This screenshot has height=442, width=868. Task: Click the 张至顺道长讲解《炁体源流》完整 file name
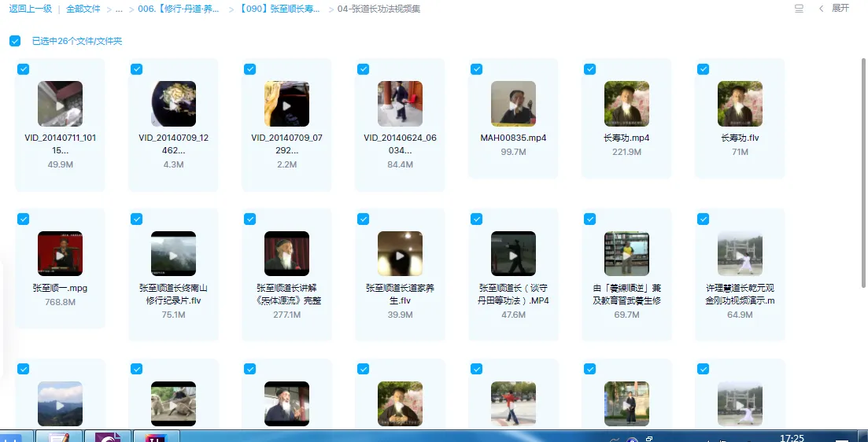coord(286,294)
